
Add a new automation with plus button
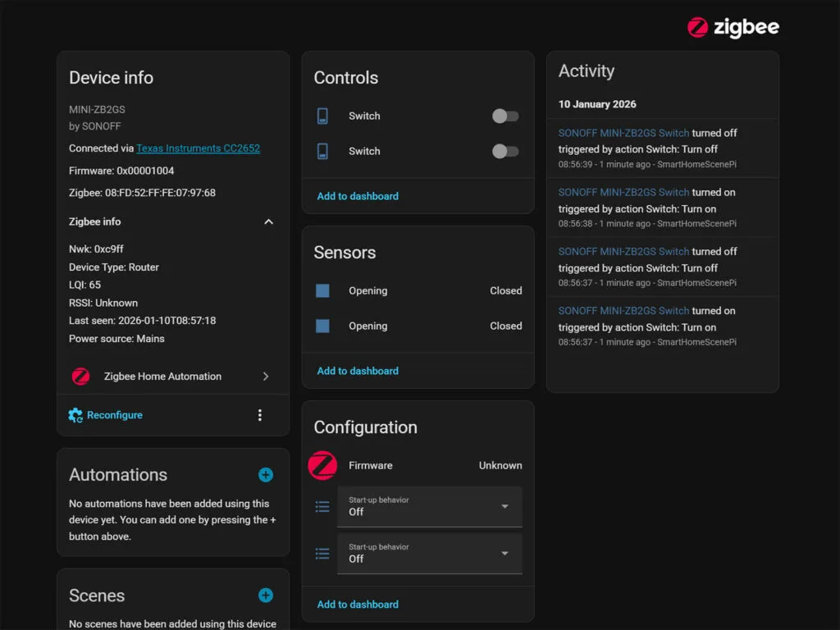click(x=266, y=475)
